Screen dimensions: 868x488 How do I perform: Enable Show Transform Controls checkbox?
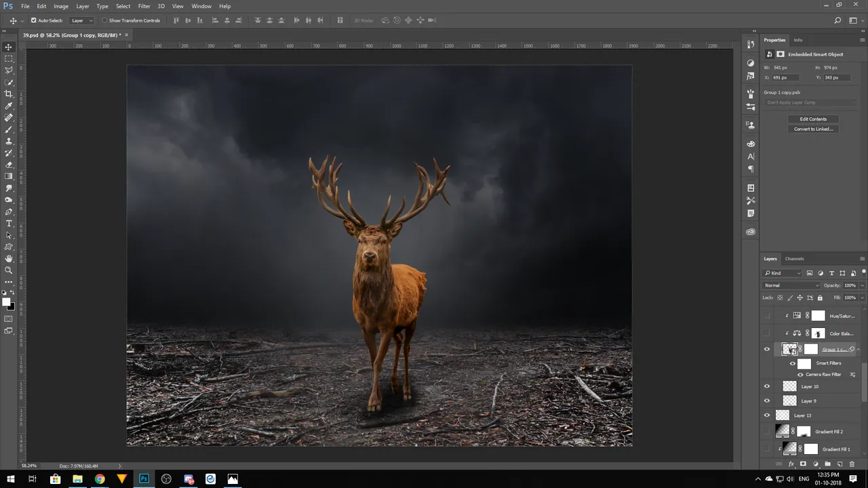click(104, 20)
